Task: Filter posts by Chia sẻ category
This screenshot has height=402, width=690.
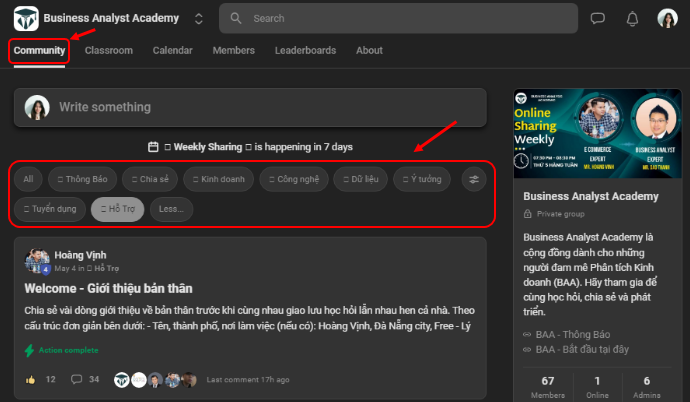Action: coord(150,179)
